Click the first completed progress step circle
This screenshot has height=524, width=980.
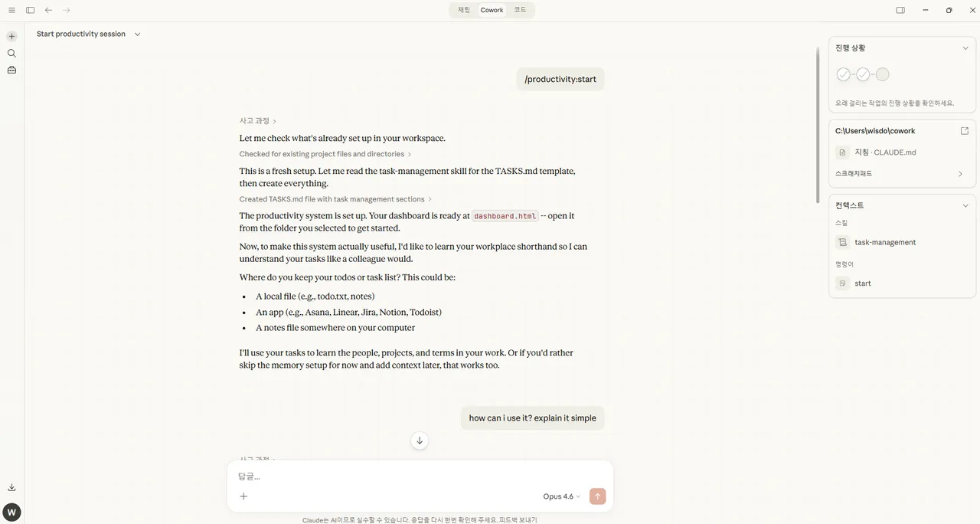coord(843,74)
